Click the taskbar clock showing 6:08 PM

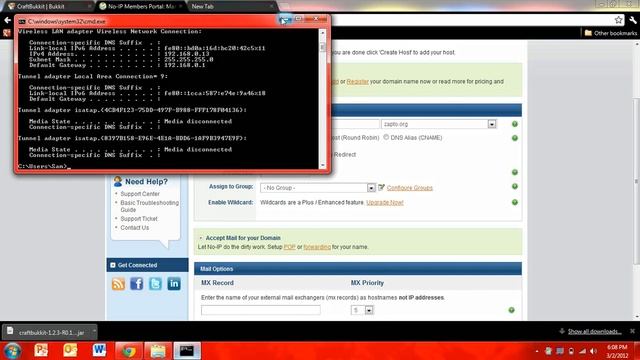click(617, 351)
